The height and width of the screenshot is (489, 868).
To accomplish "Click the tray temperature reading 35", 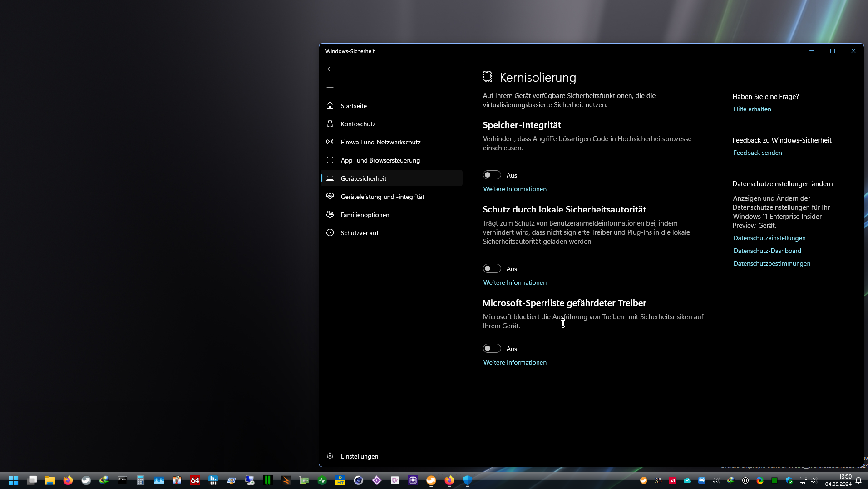I will (x=658, y=480).
